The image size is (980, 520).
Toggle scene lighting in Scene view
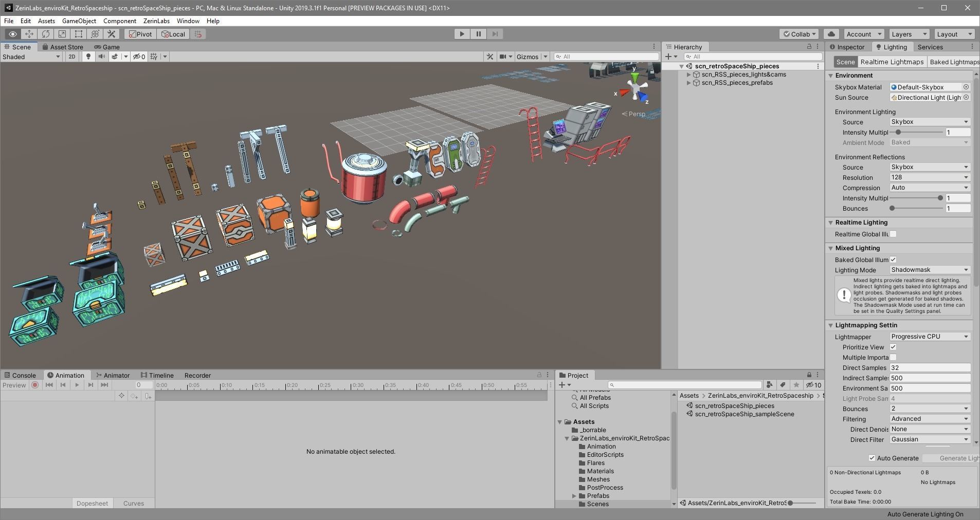pos(88,57)
